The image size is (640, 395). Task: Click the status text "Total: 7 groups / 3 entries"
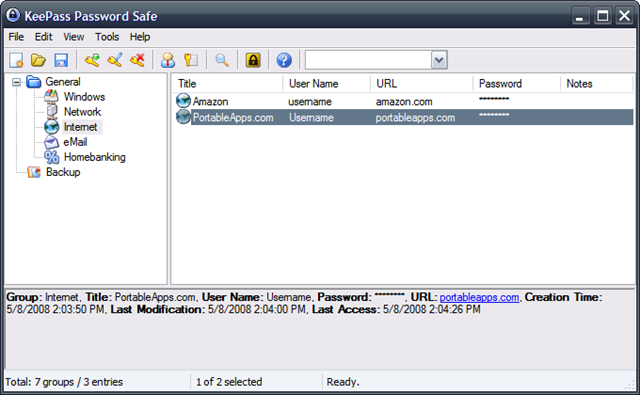[64, 382]
